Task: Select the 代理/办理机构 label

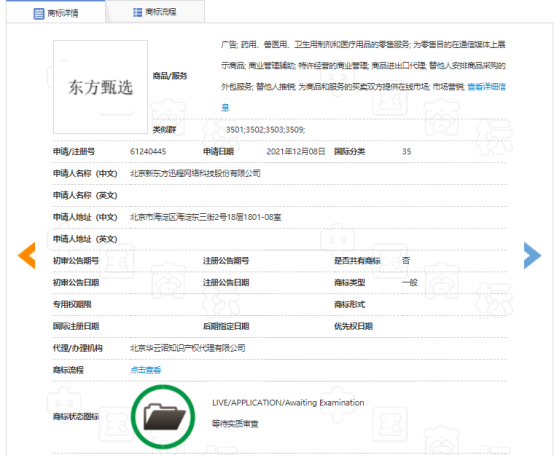Action: pos(78,348)
